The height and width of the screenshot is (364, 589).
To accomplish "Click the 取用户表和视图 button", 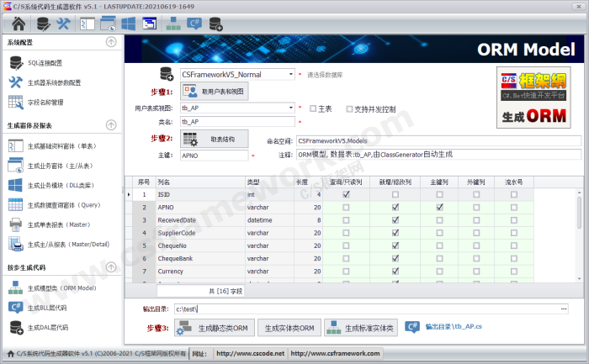I will (215, 92).
